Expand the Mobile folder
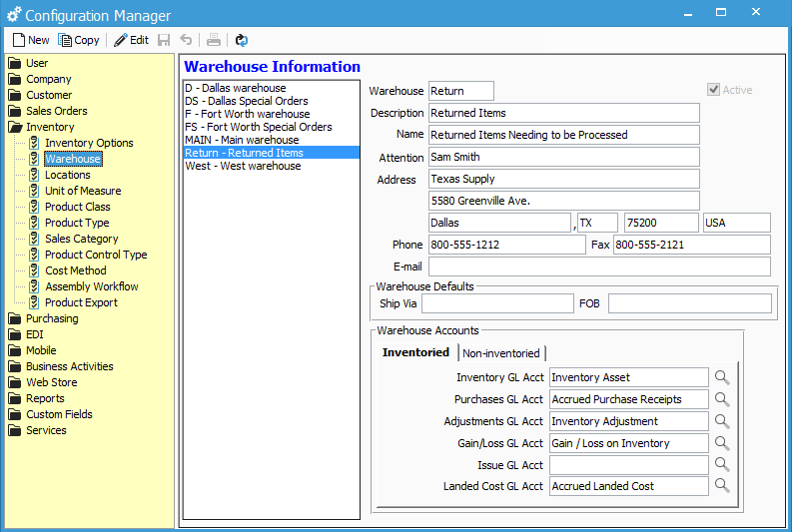 coord(15,350)
